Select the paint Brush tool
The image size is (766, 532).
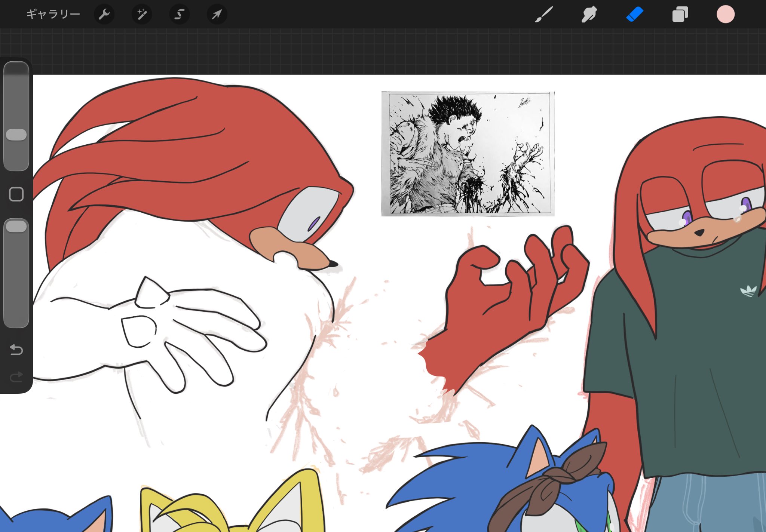[544, 15]
